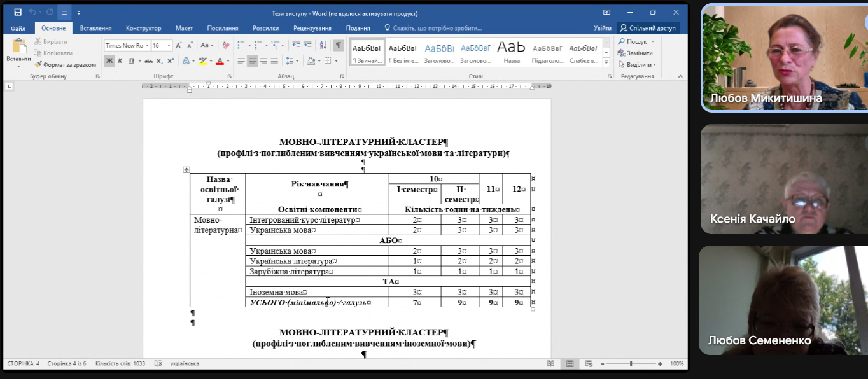Click the Save icon in title bar
868x390 pixels.
pos(17,12)
